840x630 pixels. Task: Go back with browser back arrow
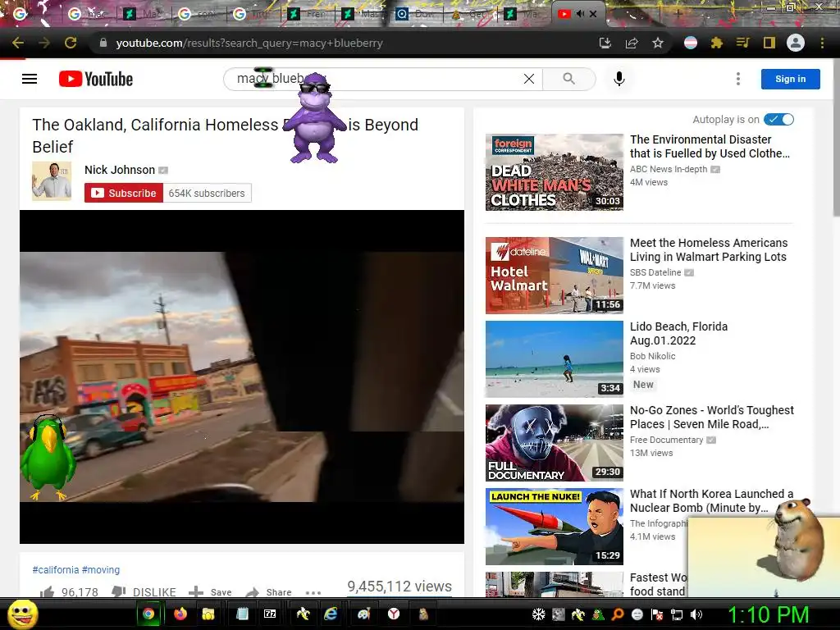click(x=18, y=43)
